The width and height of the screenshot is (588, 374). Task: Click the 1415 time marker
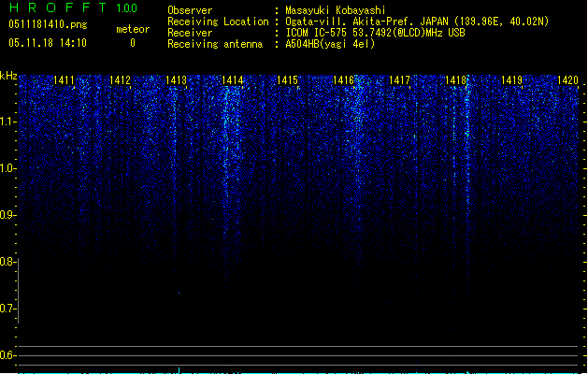tap(287, 79)
